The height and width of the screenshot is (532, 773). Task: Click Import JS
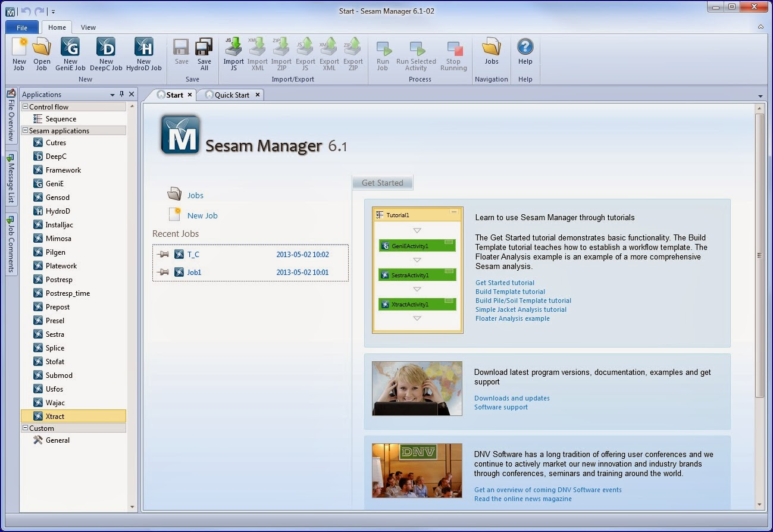click(233, 54)
